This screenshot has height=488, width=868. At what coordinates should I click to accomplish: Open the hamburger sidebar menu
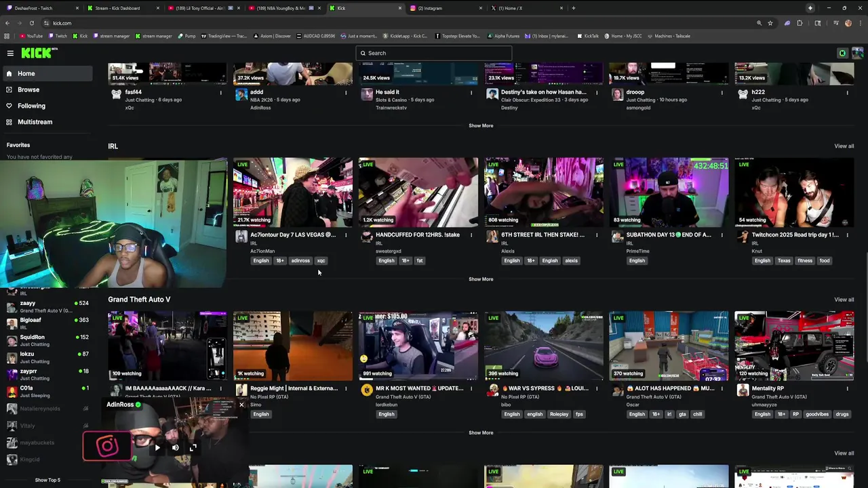(10, 53)
